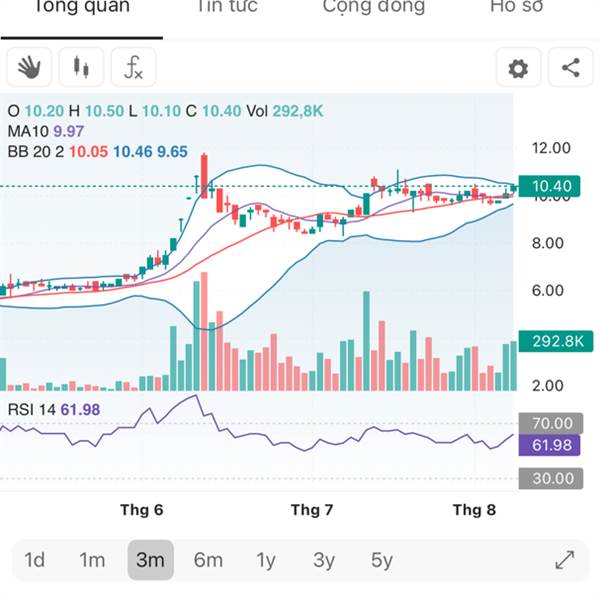Open the fx indicators menu

(x=134, y=67)
